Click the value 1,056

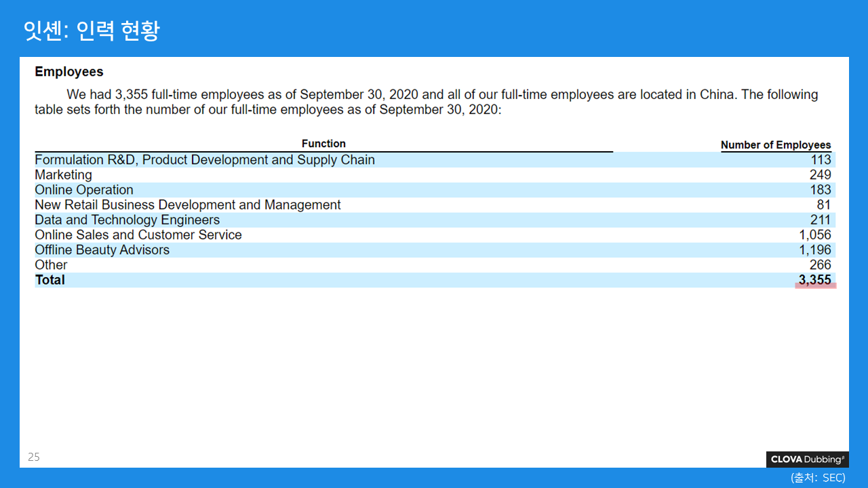(x=815, y=235)
